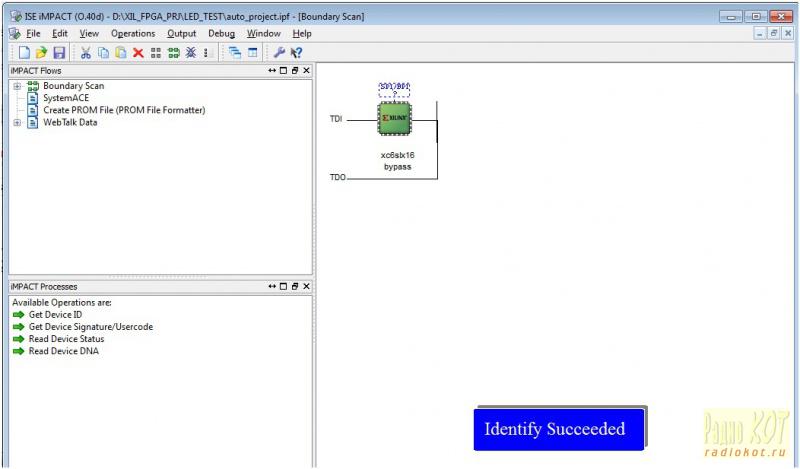Screen dimensions: 800x469
Task: Click the Cut scissors toolbar icon
Action: (86, 52)
